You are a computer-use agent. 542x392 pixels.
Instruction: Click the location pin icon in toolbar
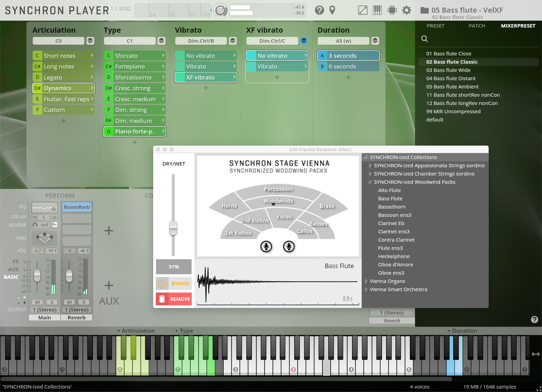tap(332, 10)
